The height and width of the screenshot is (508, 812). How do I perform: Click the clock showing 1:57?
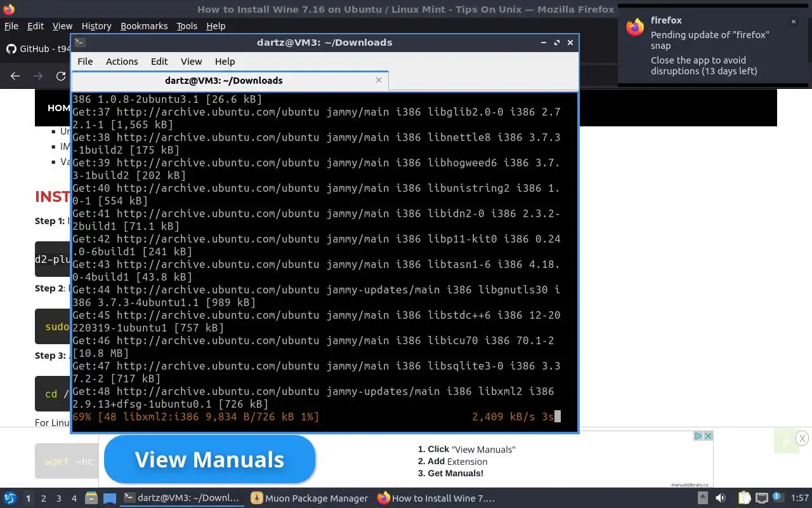[800, 498]
